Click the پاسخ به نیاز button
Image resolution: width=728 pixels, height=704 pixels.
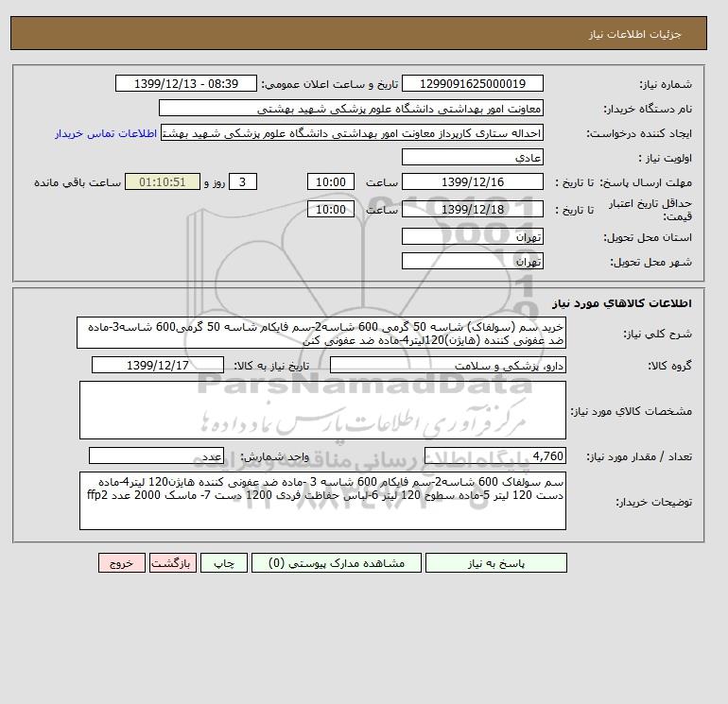495,563
